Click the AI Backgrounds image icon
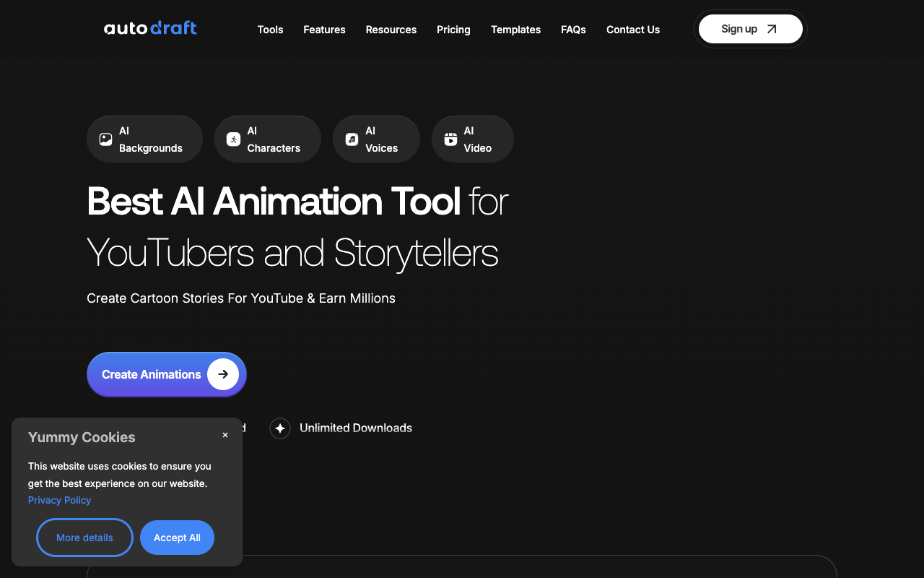Viewport: 924px width, 578px height. pos(105,139)
